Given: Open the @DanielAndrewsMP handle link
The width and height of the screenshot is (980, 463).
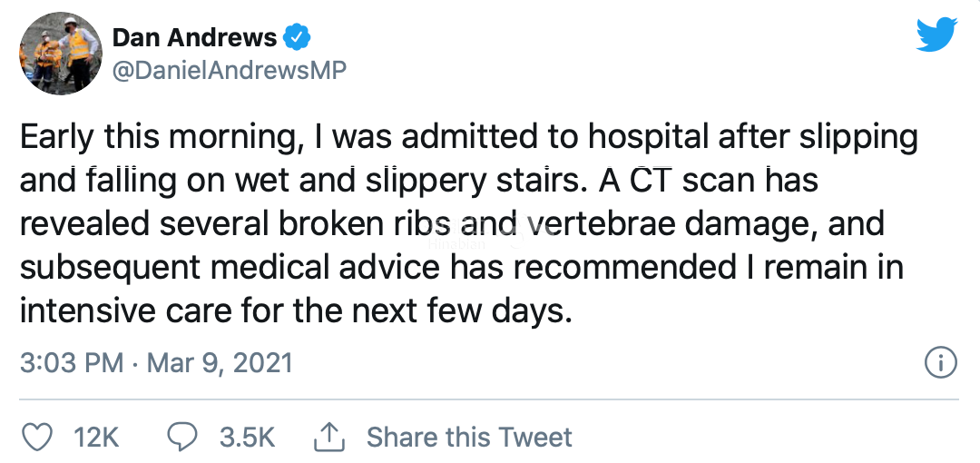Looking at the screenshot, I should 229,70.
